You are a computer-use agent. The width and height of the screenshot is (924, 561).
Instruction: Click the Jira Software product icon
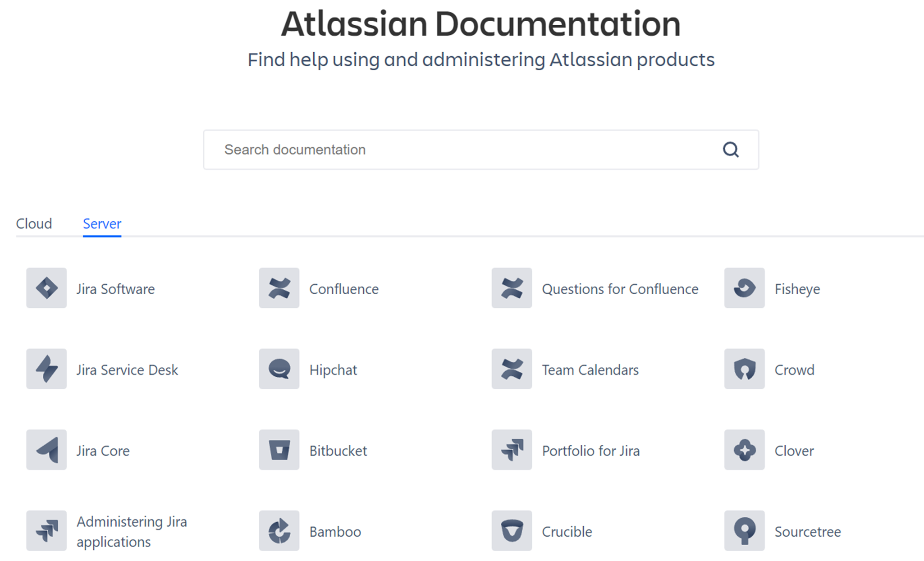[46, 288]
